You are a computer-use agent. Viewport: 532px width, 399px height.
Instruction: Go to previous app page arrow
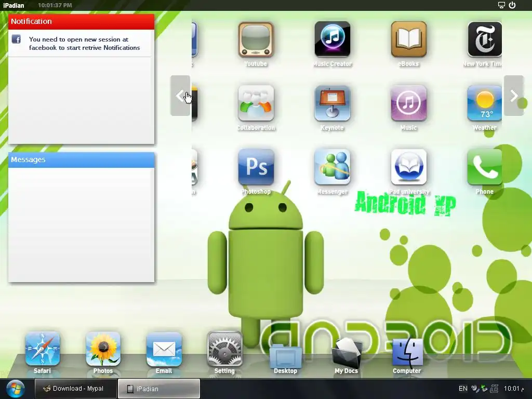[x=180, y=96]
